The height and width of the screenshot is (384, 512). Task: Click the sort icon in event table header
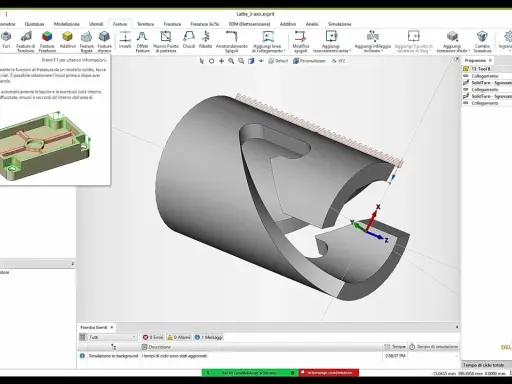tap(113, 347)
